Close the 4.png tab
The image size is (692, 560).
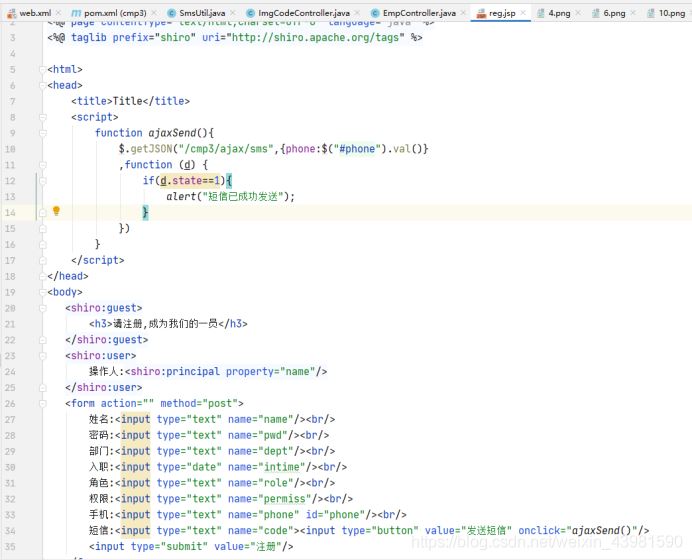578,13
